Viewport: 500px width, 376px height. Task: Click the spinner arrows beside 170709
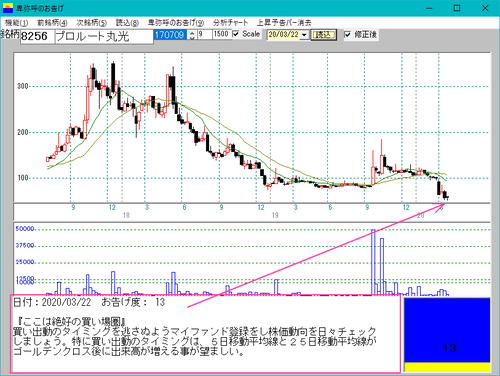coord(192,35)
